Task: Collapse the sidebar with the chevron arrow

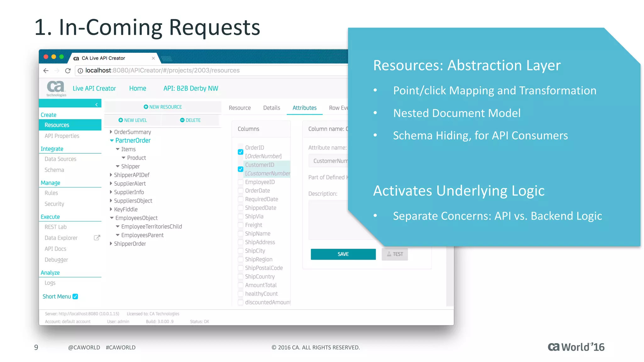Action: pyautogui.click(x=97, y=104)
